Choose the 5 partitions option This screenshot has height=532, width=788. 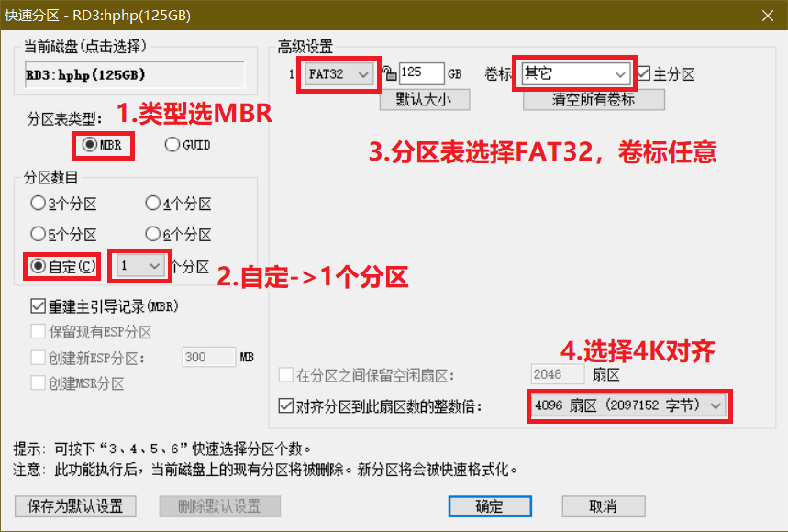coord(39,233)
